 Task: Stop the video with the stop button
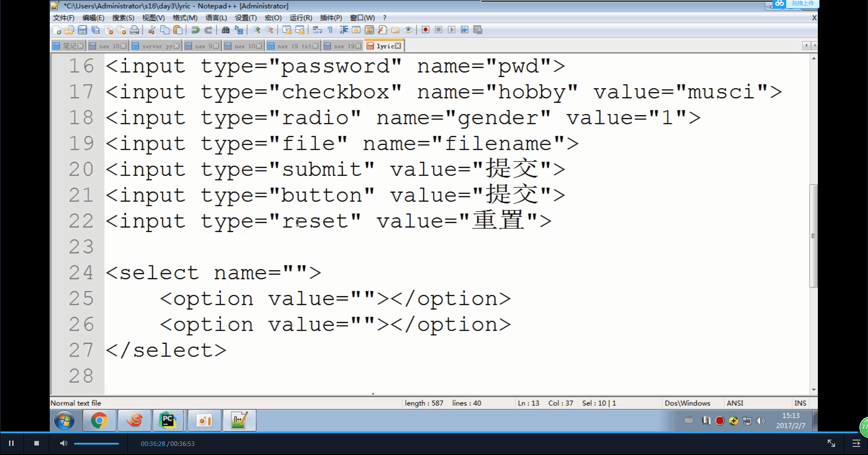(x=37, y=444)
